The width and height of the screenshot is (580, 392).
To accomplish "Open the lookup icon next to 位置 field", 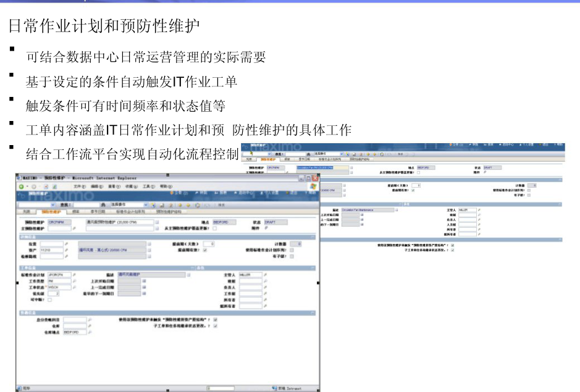I will pos(66,244).
